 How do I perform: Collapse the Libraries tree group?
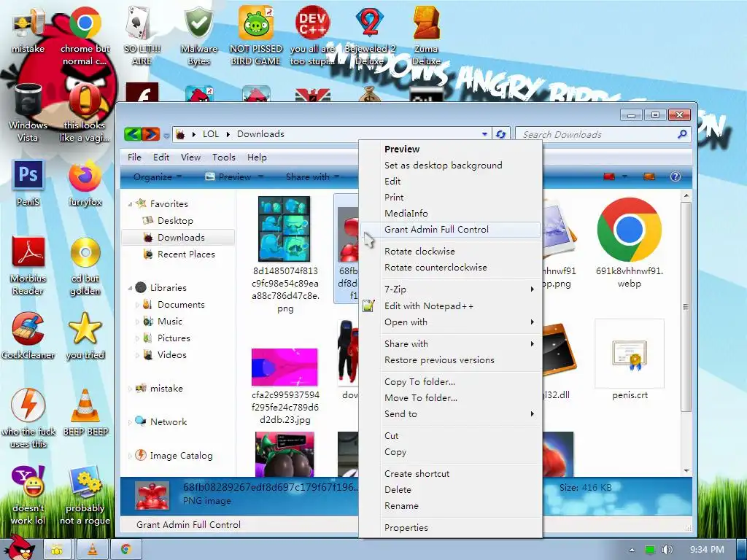[130, 287]
